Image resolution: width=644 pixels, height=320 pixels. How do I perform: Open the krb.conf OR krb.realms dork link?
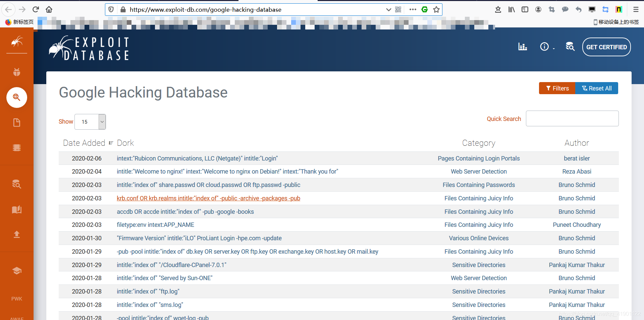(208, 198)
